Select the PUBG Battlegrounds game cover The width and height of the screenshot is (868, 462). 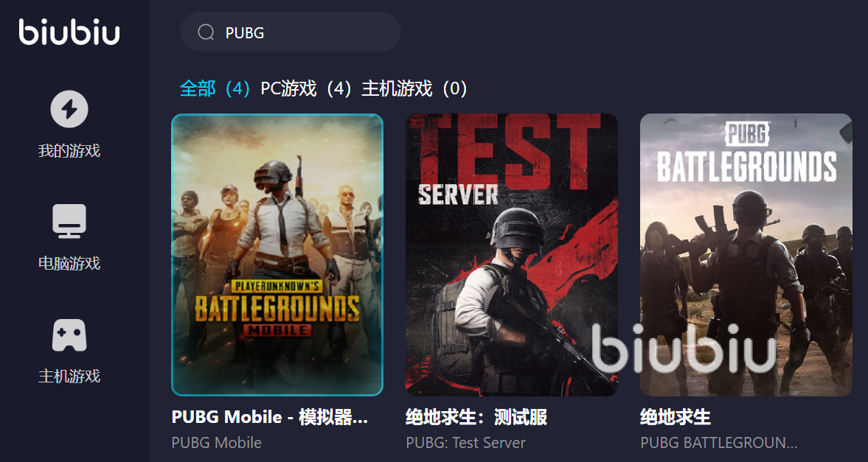tap(746, 254)
